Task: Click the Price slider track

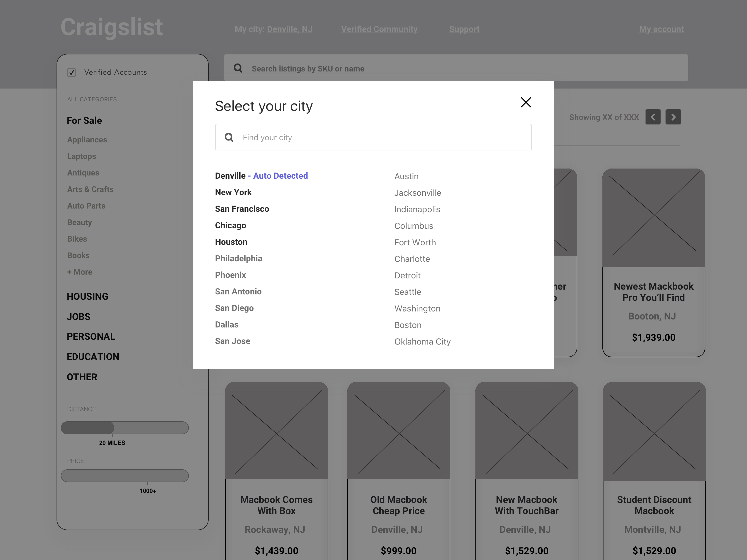Action: [125, 476]
